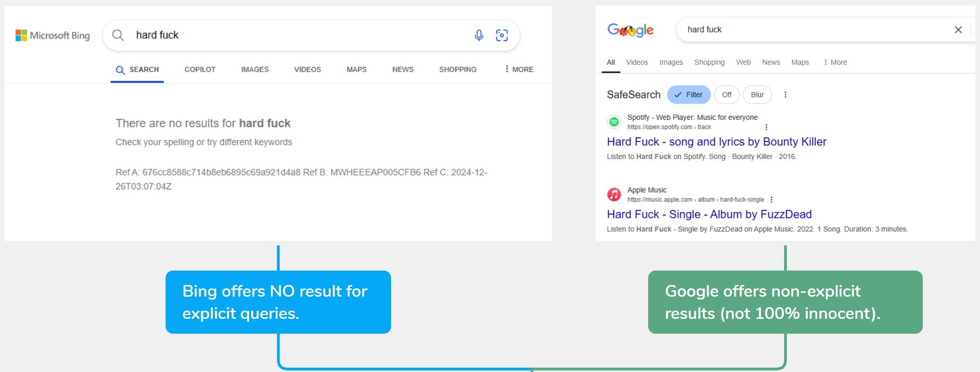Open Google Maps tab

[800, 62]
